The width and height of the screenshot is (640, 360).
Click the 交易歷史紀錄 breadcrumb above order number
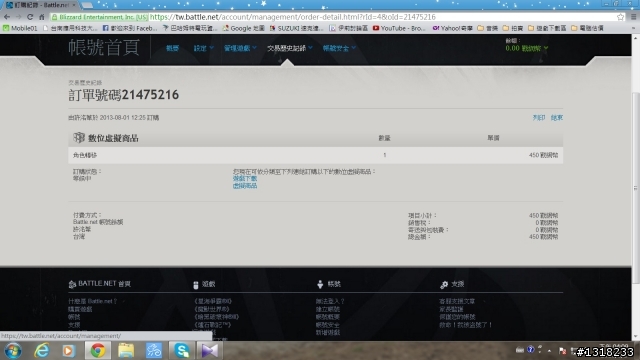(x=85, y=82)
